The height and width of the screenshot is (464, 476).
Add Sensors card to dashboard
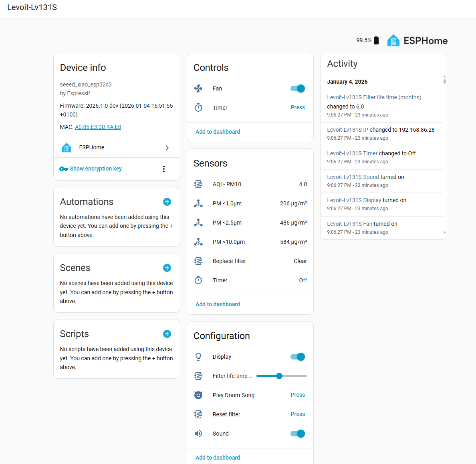(217, 305)
